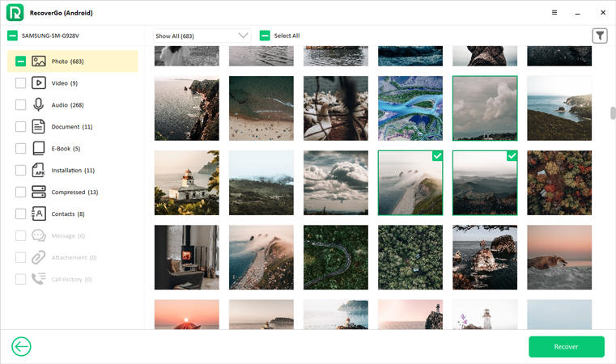Image resolution: width=616 pixels, height=364 pixels.
Task: Click the Installation APK icon
Action: coord(38,170)
